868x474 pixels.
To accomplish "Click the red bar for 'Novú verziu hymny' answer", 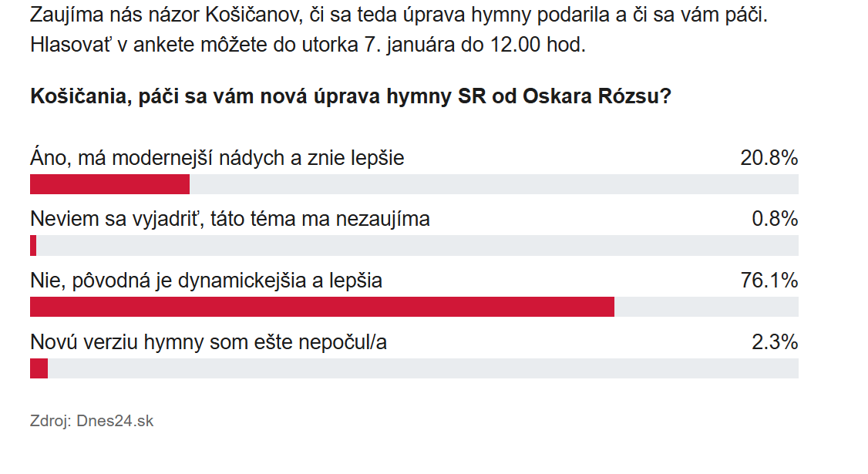I will (39, 368).
